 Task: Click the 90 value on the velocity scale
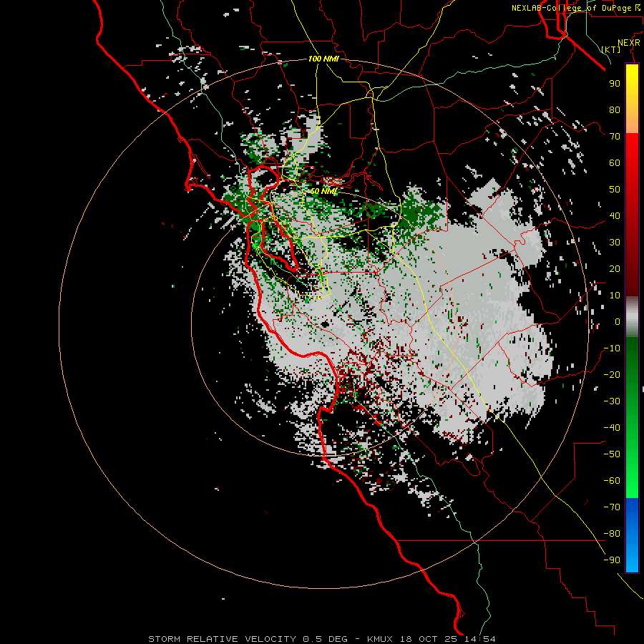coord(615,84)
